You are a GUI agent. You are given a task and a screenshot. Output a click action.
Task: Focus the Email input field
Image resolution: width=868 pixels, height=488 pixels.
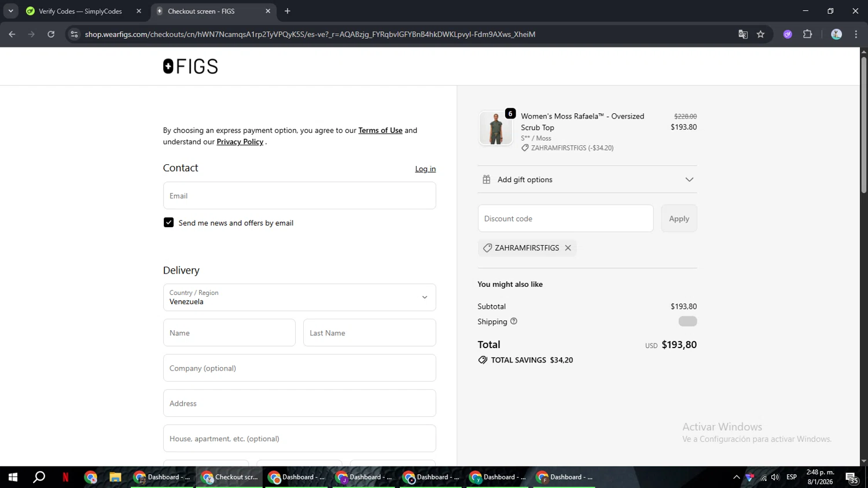(x=299, y=195)
